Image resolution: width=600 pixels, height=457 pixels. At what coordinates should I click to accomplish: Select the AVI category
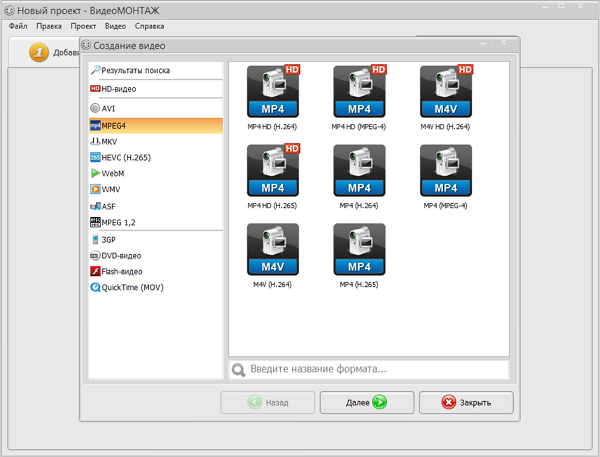click(x=156, y=108)
